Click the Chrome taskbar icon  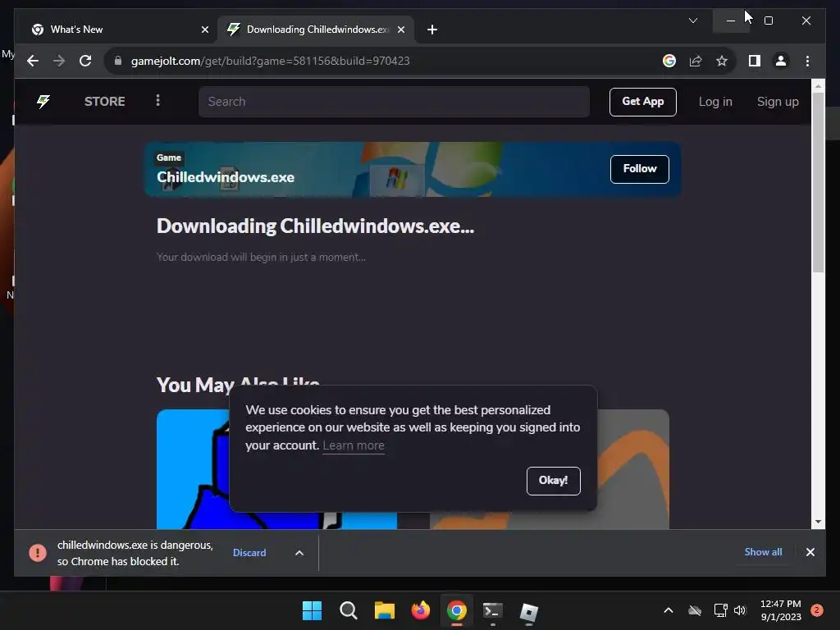pos(456,610)
